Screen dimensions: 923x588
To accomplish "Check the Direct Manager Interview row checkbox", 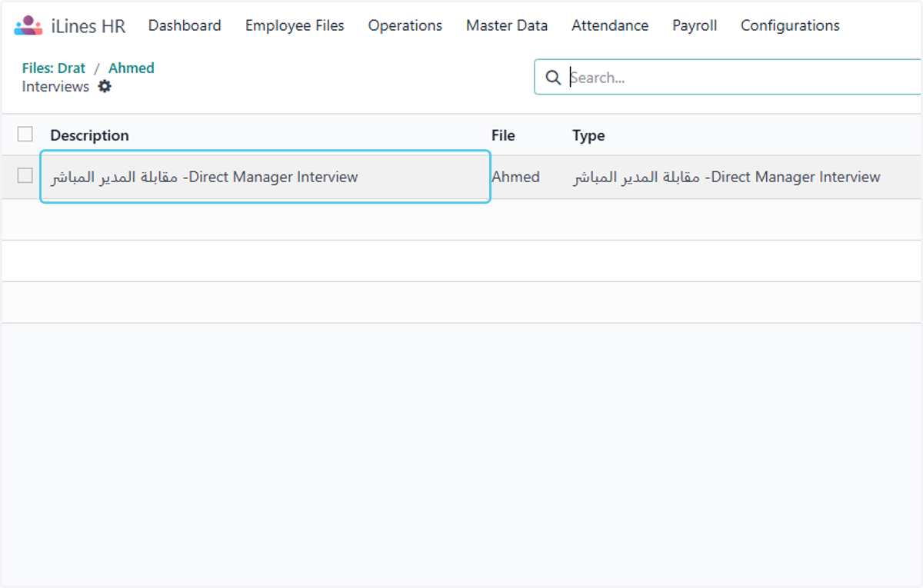I will click(x=25, y=176).
